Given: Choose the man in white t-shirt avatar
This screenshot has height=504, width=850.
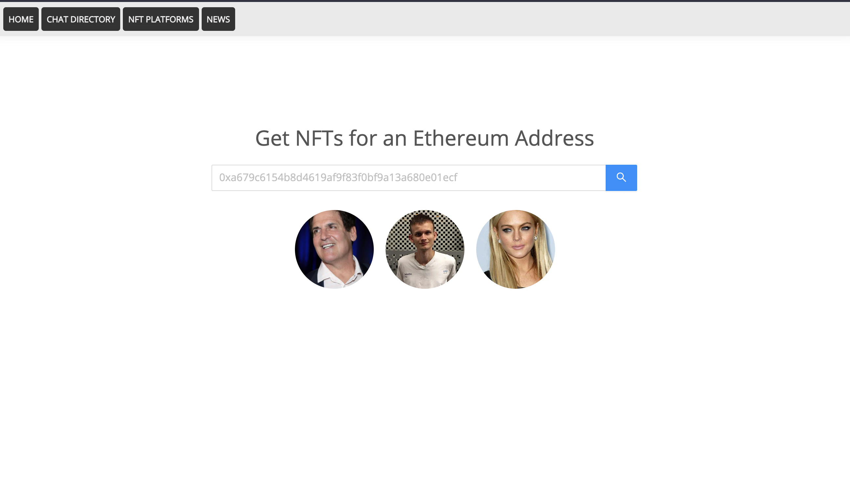Looking at the screenshot, I should (x=425, y=249).
